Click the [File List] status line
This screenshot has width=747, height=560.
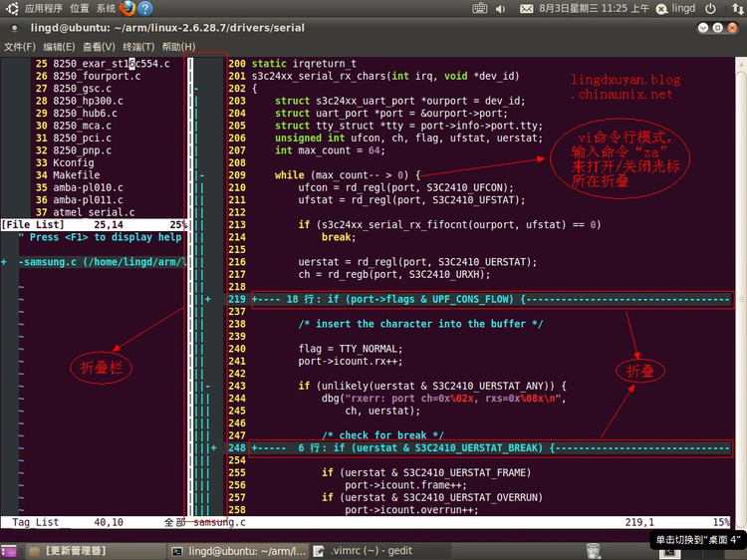click(94, 224)
